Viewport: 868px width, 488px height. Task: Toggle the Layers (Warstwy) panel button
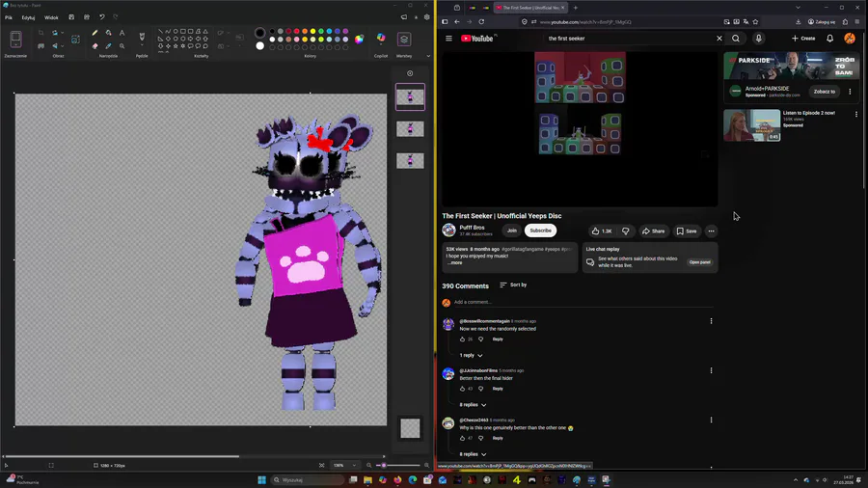pos(404,40)
